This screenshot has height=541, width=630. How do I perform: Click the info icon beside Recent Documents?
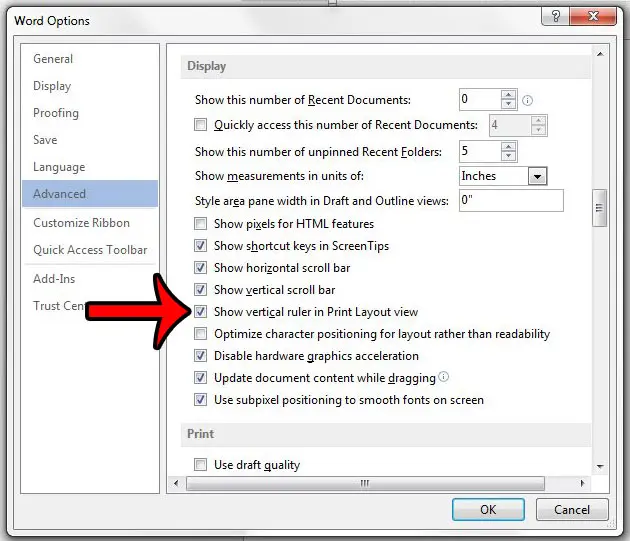point(527,100)
